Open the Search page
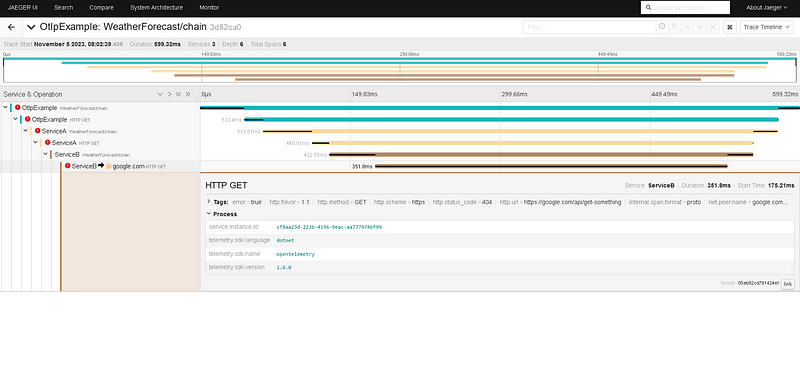This screenshot has width=800, height=392. pos(63,8)
